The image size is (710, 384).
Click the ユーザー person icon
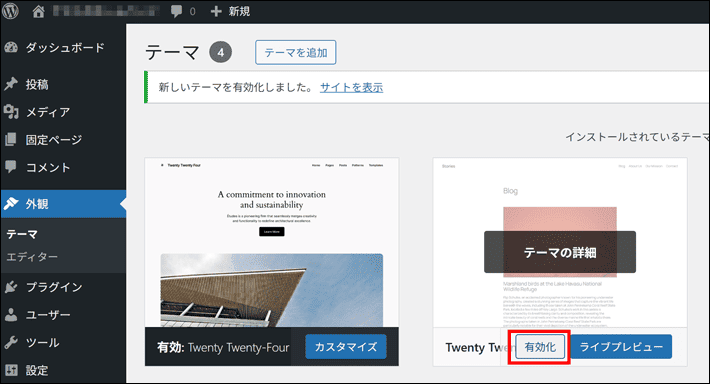tap(11, 315)
